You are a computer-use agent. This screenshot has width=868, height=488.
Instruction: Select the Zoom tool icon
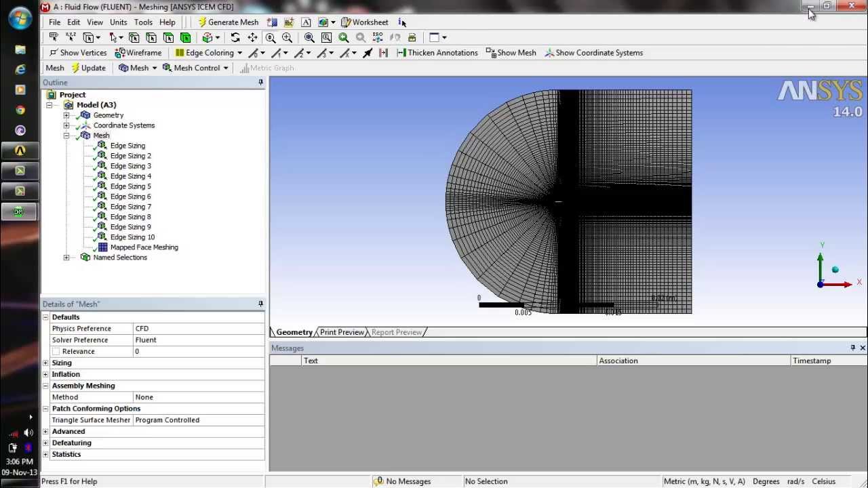pos(271,38)
